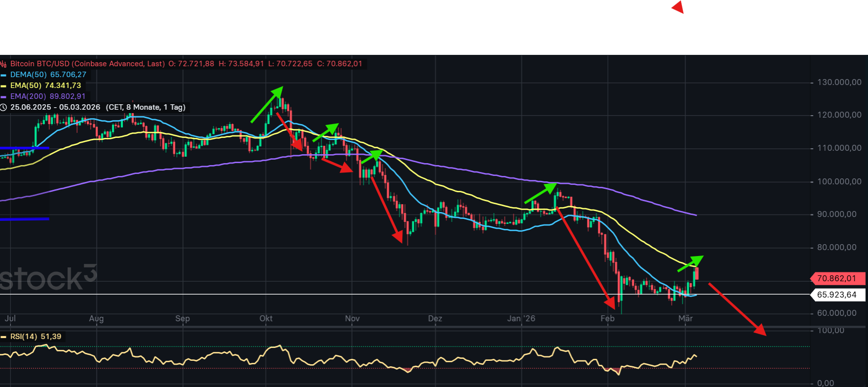Click the clock icon before the date range
This screenshot has width=868, height=387.
point(3,107)
